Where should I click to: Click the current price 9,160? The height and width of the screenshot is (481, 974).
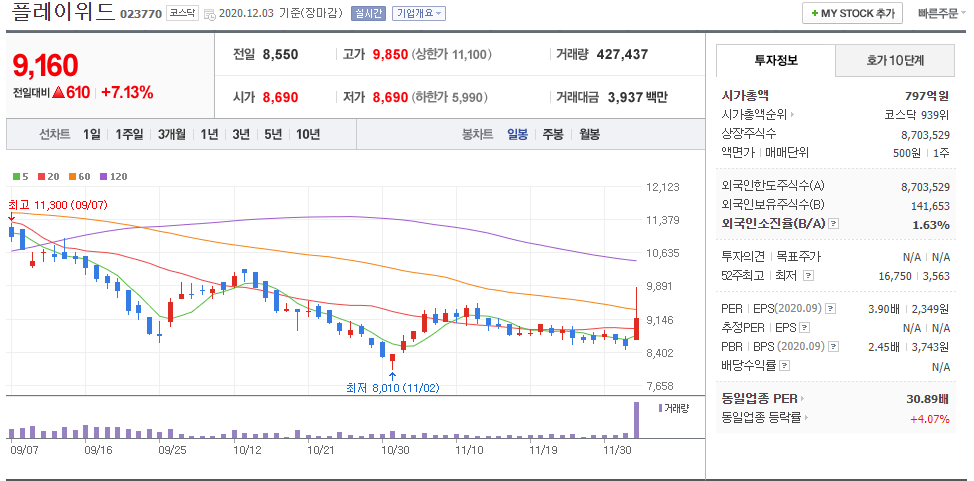(x=45, y=65)
